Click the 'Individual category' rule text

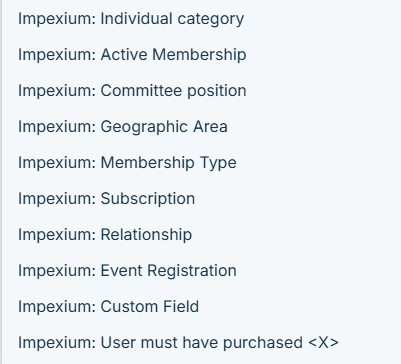click(172, 19)
